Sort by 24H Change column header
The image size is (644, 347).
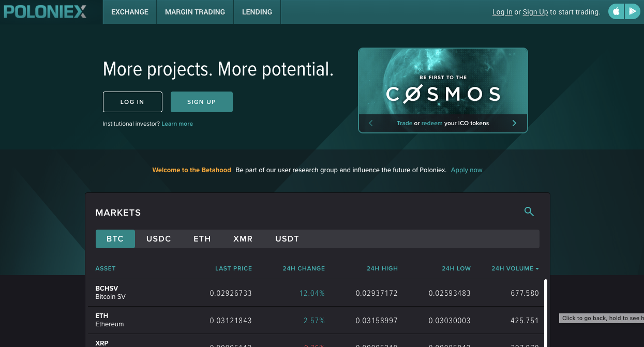tap(304, 268)
